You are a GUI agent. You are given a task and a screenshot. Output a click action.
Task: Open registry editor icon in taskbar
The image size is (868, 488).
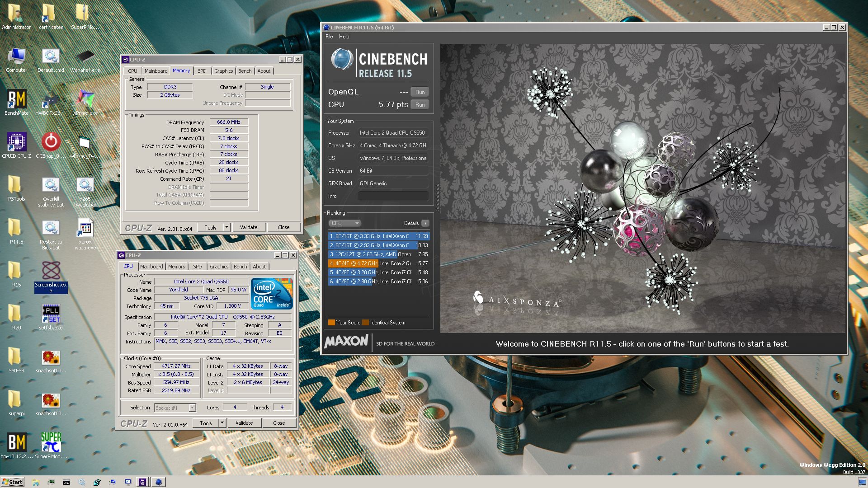(x=97, y=482)
